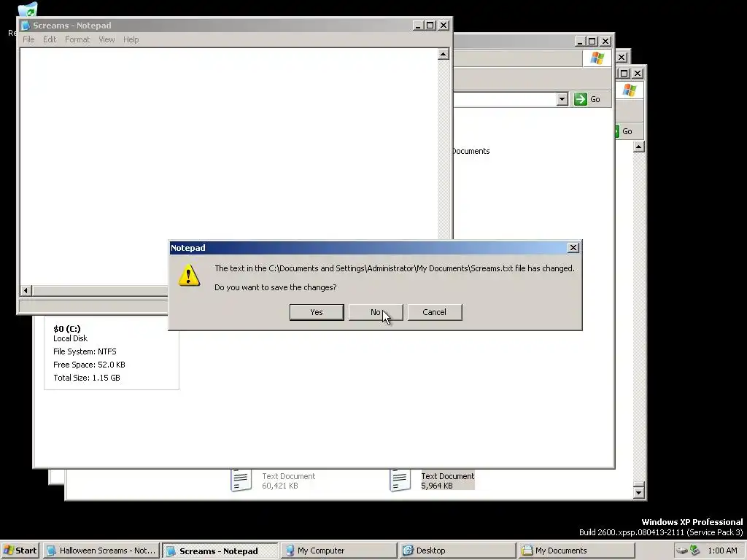This screenshot has height=560, width=747.
Task: Switch to Halloween Screams Notepad taskbar button
Action: [101, 551]
